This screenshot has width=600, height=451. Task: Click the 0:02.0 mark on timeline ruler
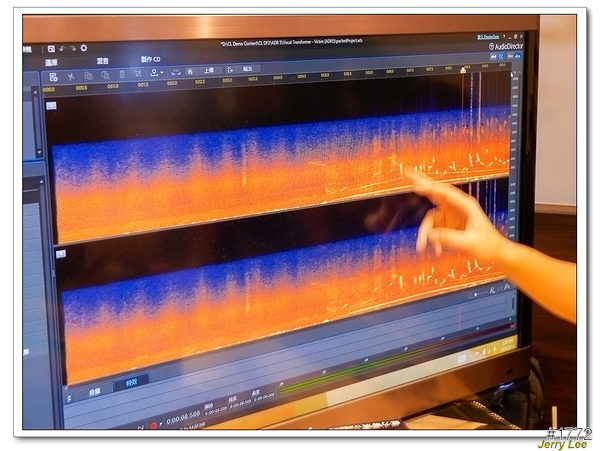[172, 83]
